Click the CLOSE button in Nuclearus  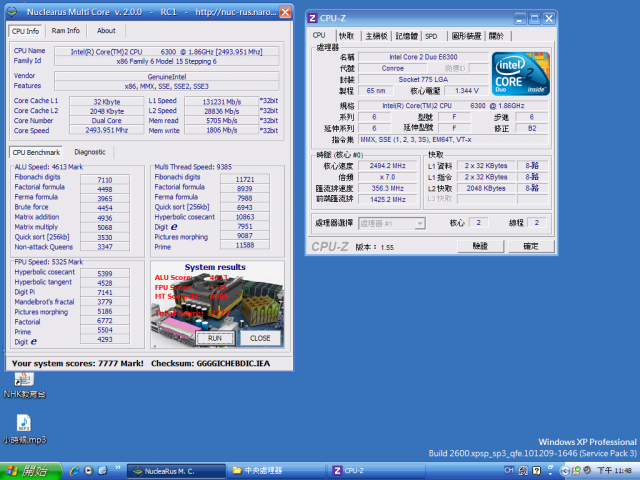coord(260,338)
